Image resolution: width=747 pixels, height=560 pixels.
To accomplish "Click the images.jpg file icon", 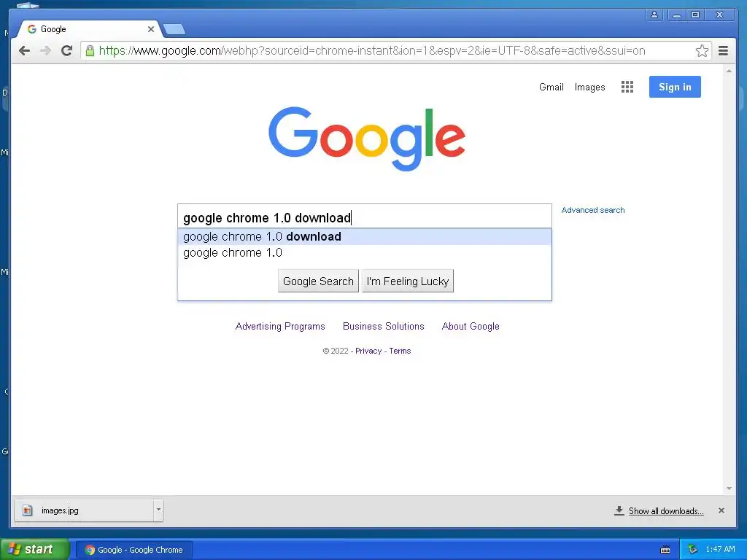I will click(28, 510).
